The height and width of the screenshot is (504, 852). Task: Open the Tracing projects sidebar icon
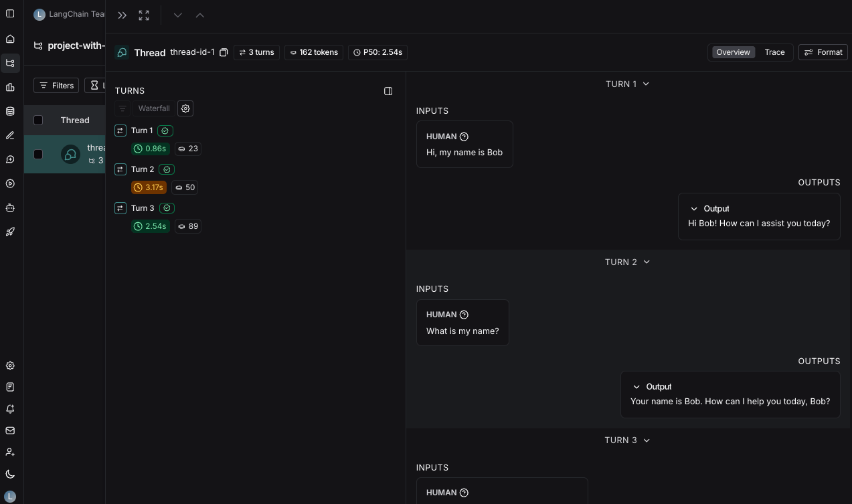coord(10,63)
